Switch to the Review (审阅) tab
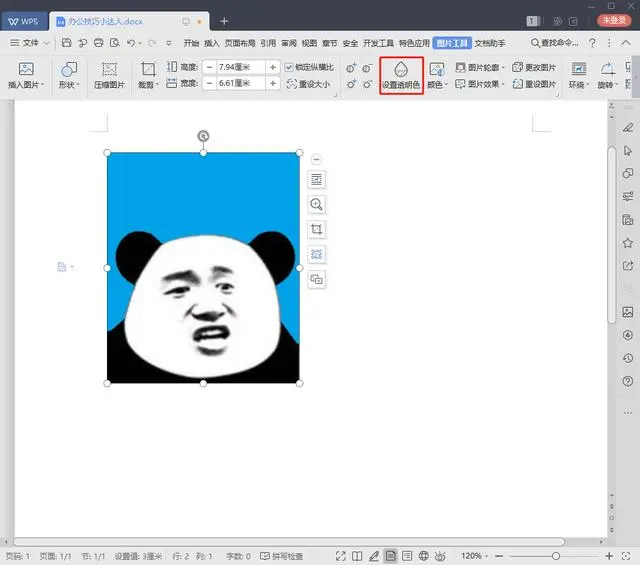The width and height of the screenshot is (640, 565). pos(289,43)
